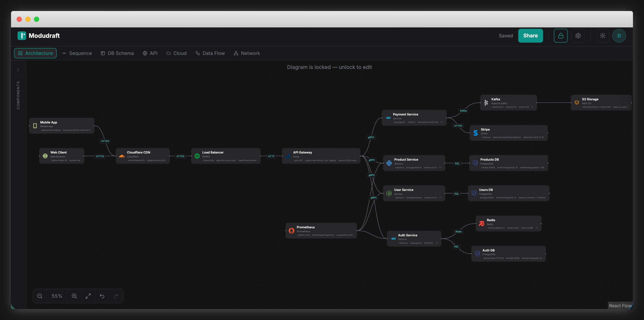Click the Users DB PostgreSQL icon
This screenshot has width=644, height=320.
474,193
